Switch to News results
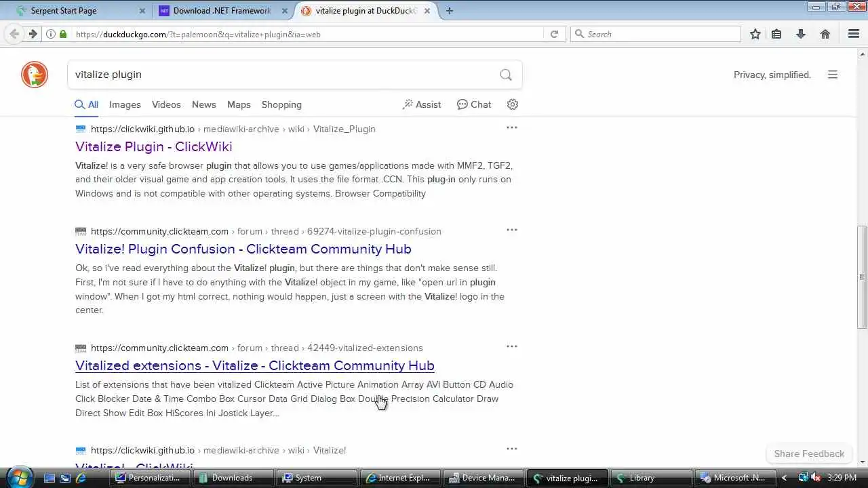Viewport: 868px width, 488px height. tap(203, 104)
